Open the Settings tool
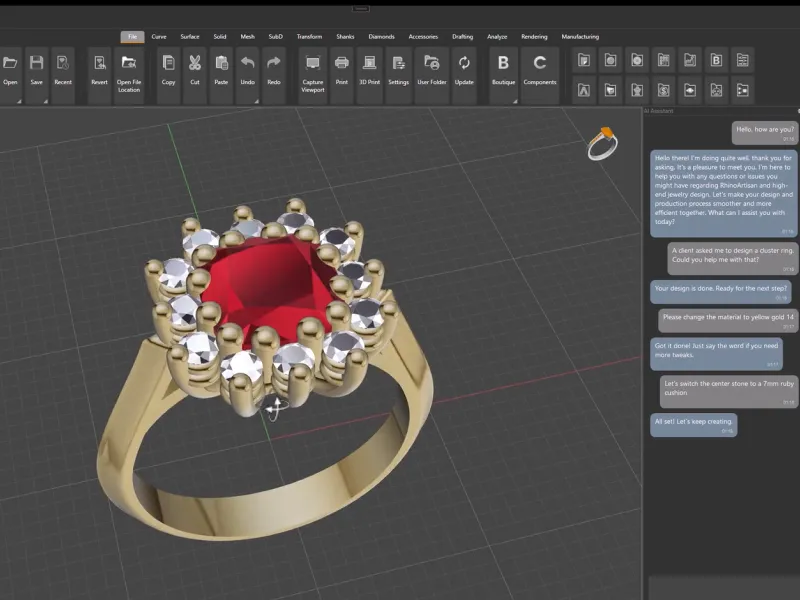 pos(398,63)
